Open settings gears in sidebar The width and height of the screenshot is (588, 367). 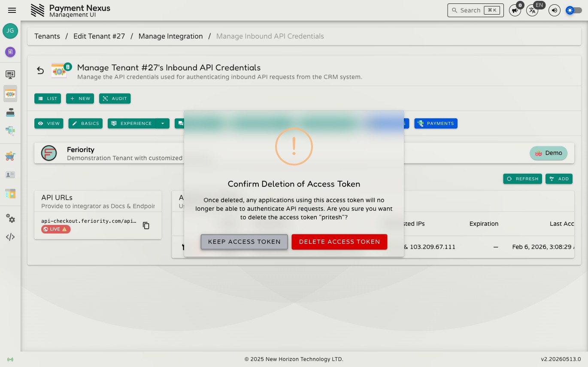click(10, 218)
